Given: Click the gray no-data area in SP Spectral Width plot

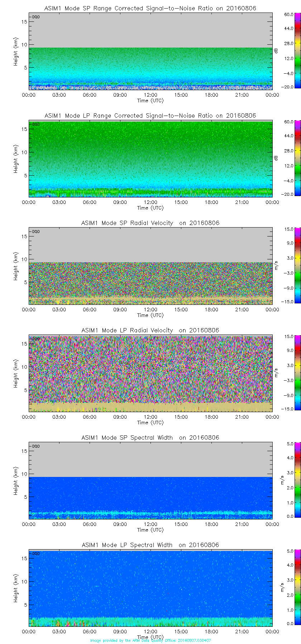Looking at the screenshot, I should 150,460.
